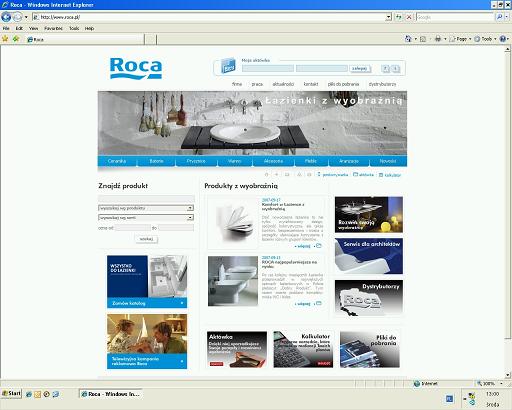Open the Tools dropdown in command bar
Screen dimensions: 512x410
coord(485,39)
